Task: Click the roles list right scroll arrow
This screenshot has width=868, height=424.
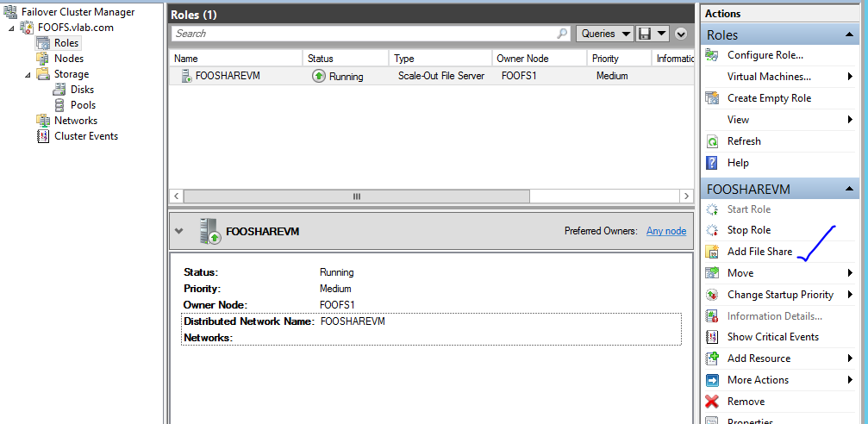Action: click(686, 196)
